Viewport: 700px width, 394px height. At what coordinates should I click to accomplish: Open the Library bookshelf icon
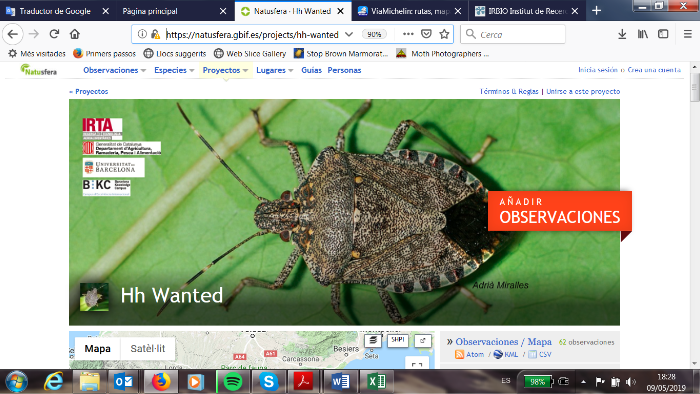coord(643,34)
